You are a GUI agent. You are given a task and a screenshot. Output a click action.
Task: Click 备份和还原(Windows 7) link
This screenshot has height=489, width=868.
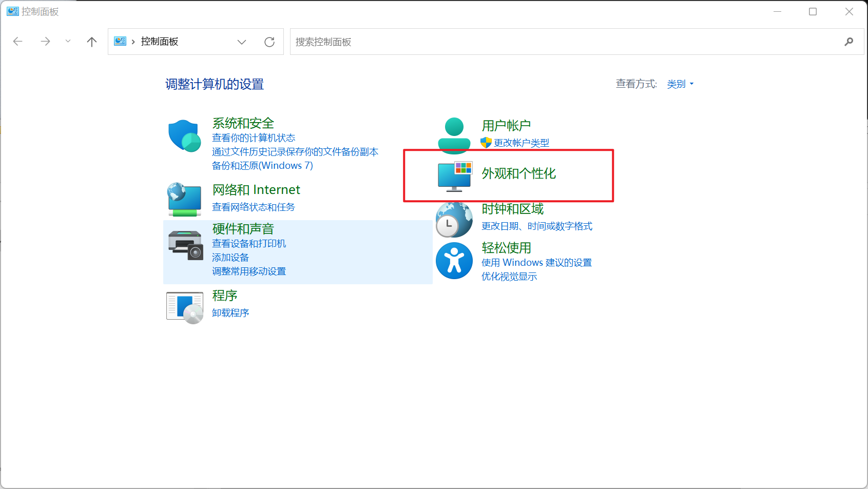coord(262,165)
